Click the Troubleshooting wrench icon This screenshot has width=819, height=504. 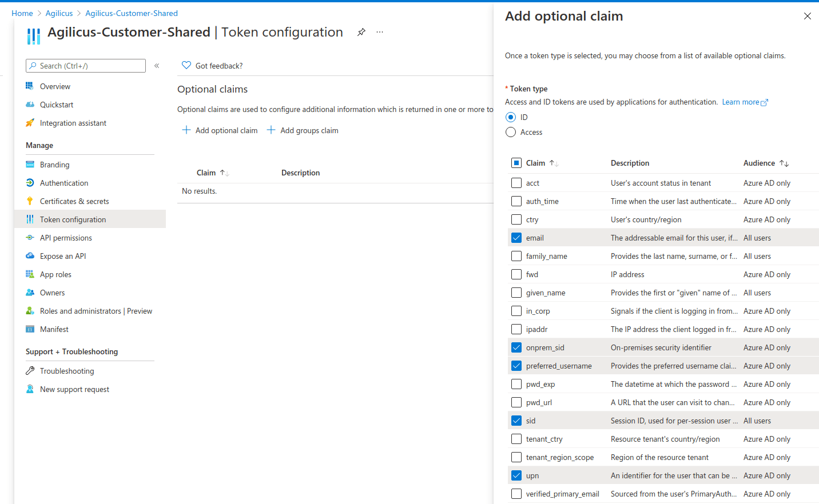[x=30, y=371]
